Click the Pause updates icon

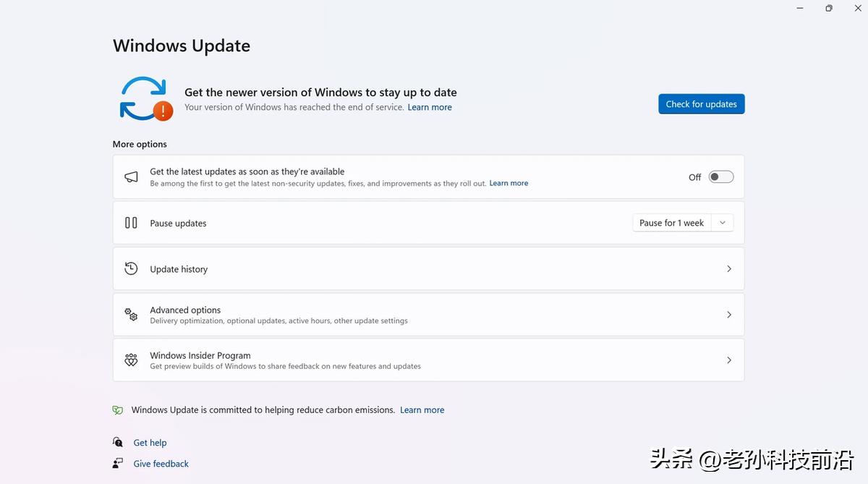point(131,222)
